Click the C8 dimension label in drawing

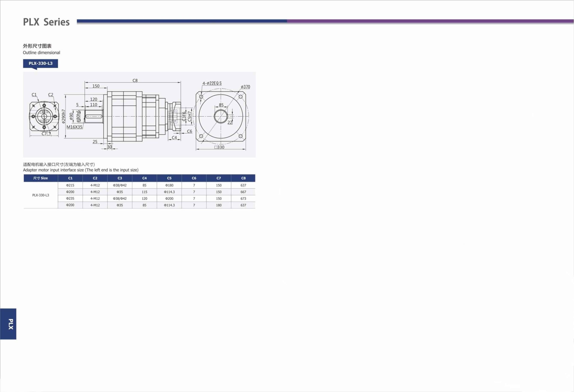coord(135,80)
